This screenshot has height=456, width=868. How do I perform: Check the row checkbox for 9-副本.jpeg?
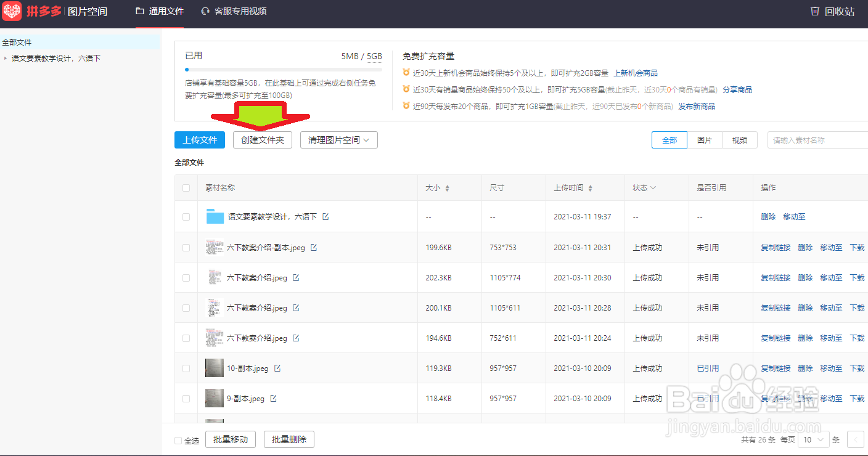[x=186, y=398]
